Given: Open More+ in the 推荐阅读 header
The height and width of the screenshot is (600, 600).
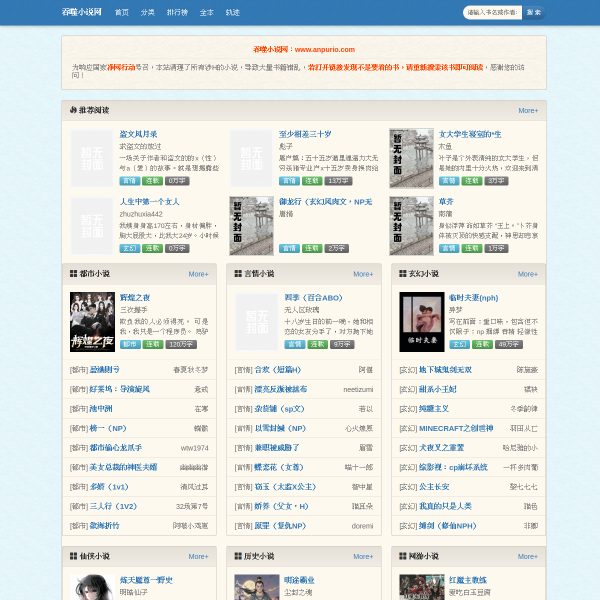Looking at the screenshot, I should (528, 111).
